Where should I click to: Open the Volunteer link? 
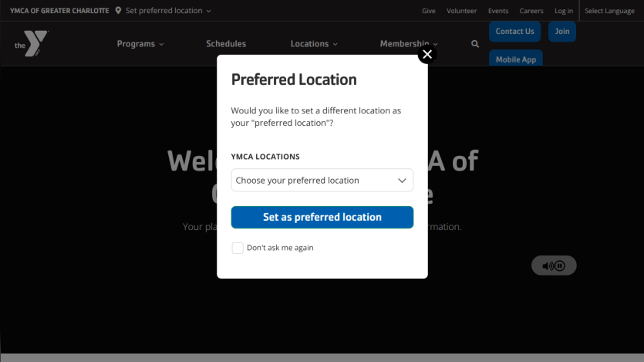coord(462,11)
